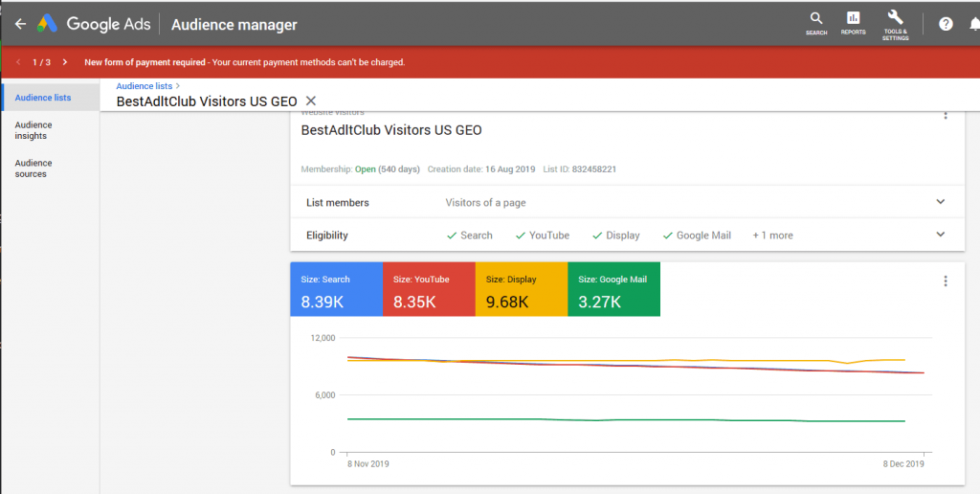
Task: Open the Reports icon
Action: point(853,23)
